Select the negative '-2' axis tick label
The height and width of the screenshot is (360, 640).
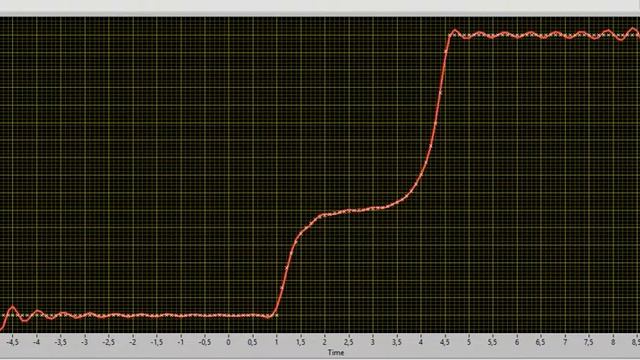(x=133, y=342)
